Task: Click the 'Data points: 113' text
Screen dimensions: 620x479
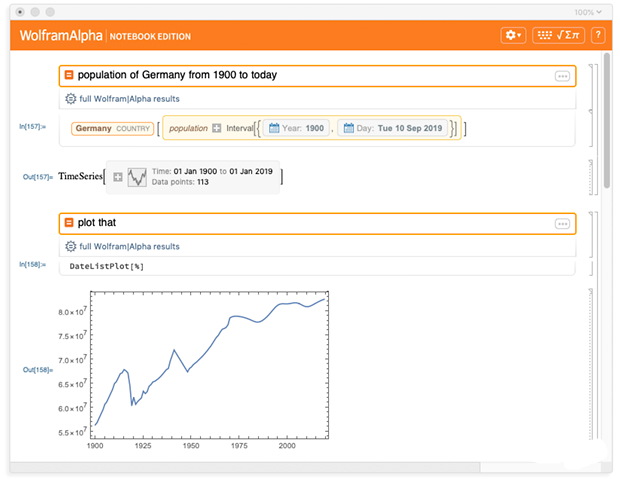Action: (x=180, y=182)
